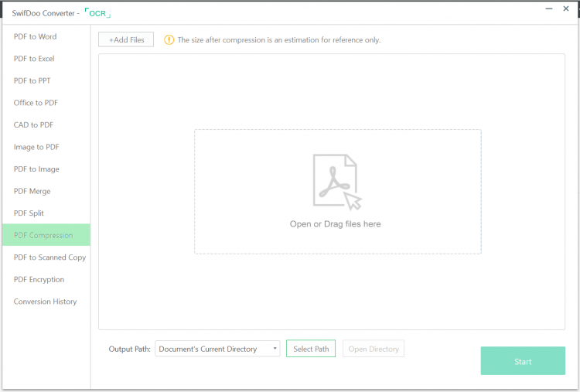Start the PDF compression
Viewport: 580px width, 392px height.
523,361
